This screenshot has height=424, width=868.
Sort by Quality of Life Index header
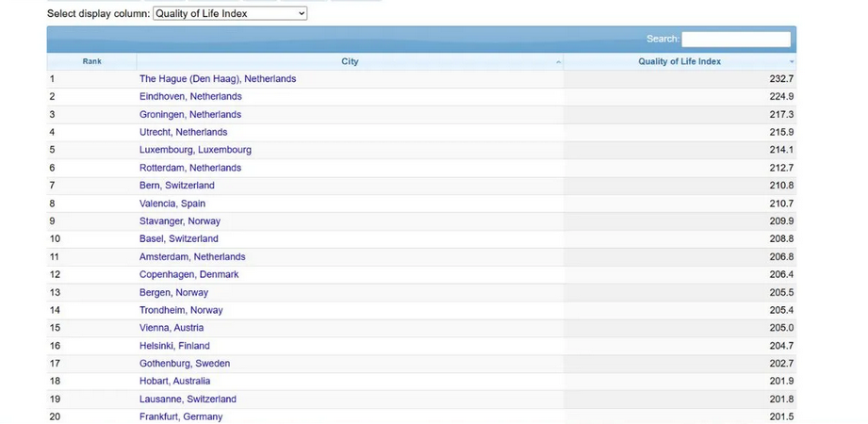[x=680, y=61]
